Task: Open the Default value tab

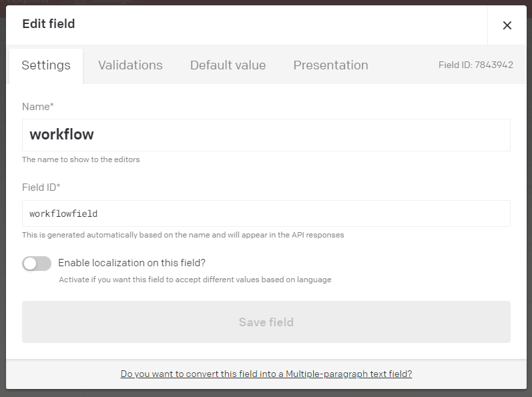Action: tap(228, 65)
